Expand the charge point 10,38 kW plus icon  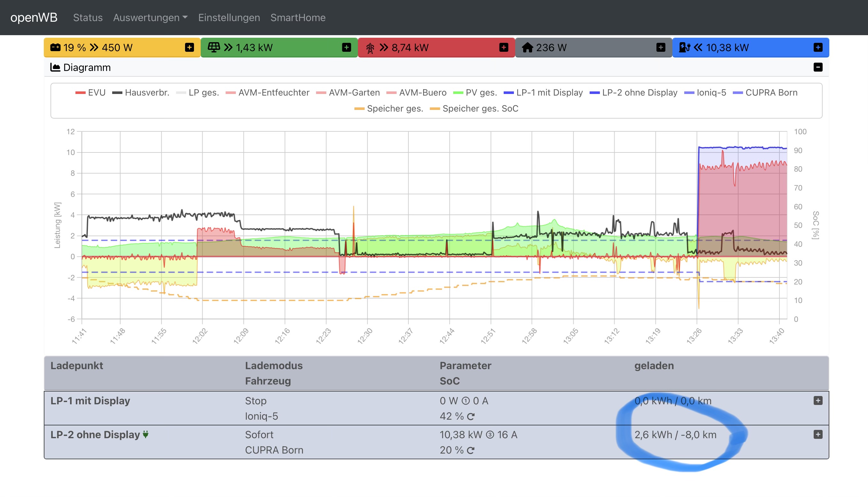(818, 47)
